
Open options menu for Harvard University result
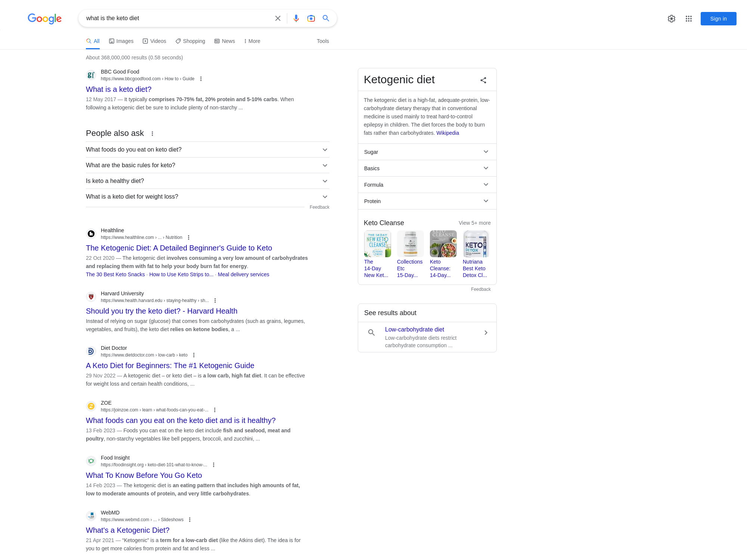215,301
